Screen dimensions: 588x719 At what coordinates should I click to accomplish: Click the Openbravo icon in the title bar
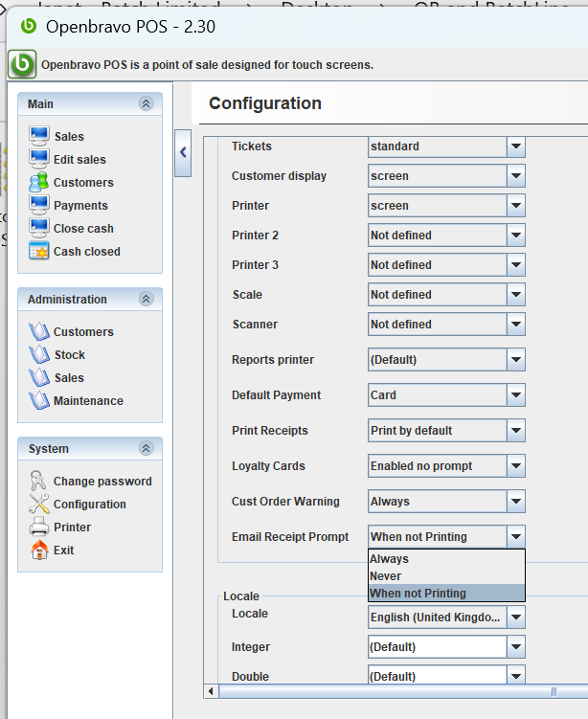coord(29,26)
